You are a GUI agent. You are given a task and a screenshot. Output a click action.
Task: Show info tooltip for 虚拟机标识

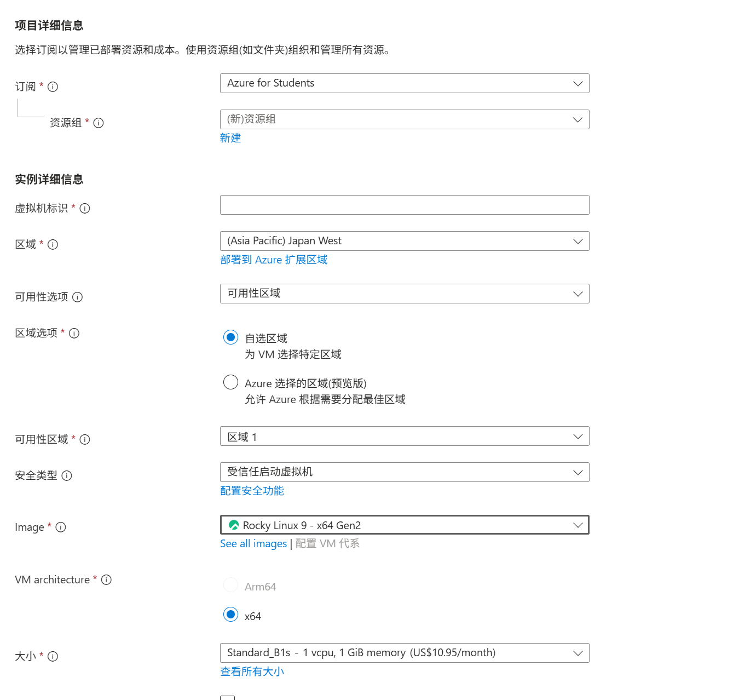pos(85,208)
